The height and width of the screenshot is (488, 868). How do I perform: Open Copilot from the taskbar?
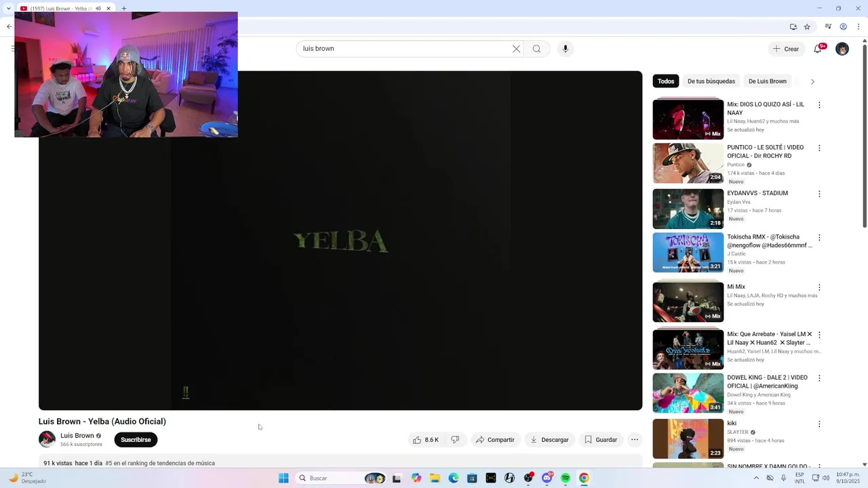[x=416, y=479]
